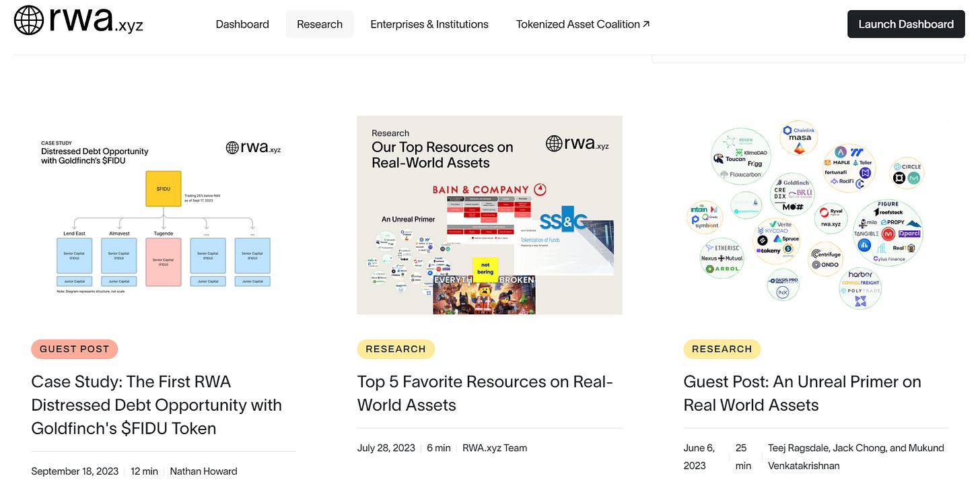Image resolution: width=980 pixels, height=482 pixels.
Task: Click RESEARCH tag above Unreal Primer post
Action: click(722, 349)
